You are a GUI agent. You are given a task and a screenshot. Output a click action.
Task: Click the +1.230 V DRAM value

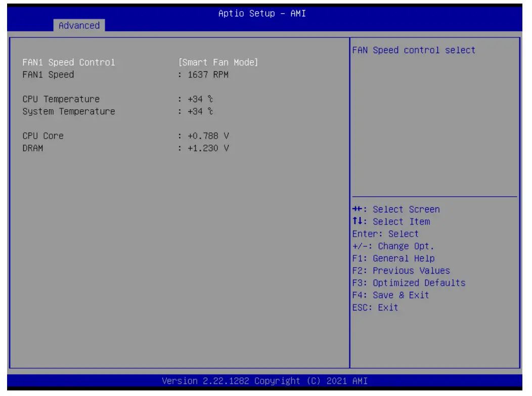(x=208, y=148)
